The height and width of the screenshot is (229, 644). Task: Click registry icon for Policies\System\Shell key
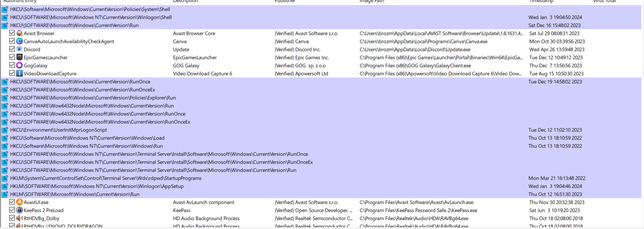click(5, 9)
